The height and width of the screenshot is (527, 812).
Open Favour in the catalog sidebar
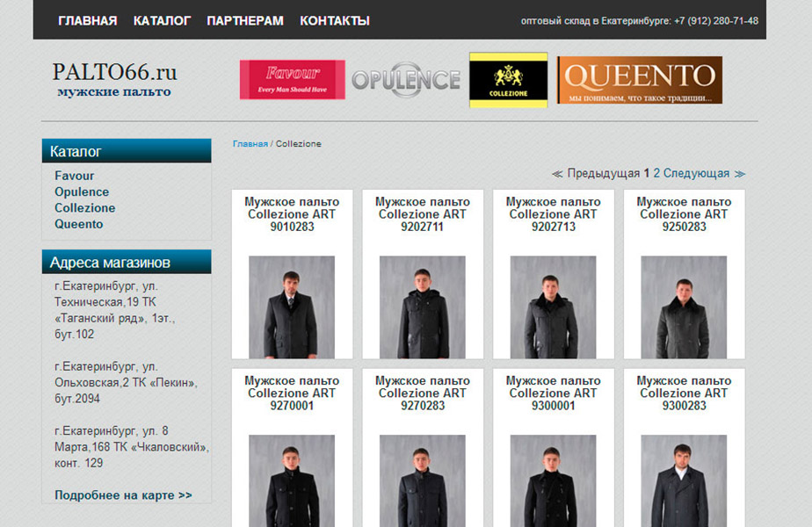tap(75, 176)
